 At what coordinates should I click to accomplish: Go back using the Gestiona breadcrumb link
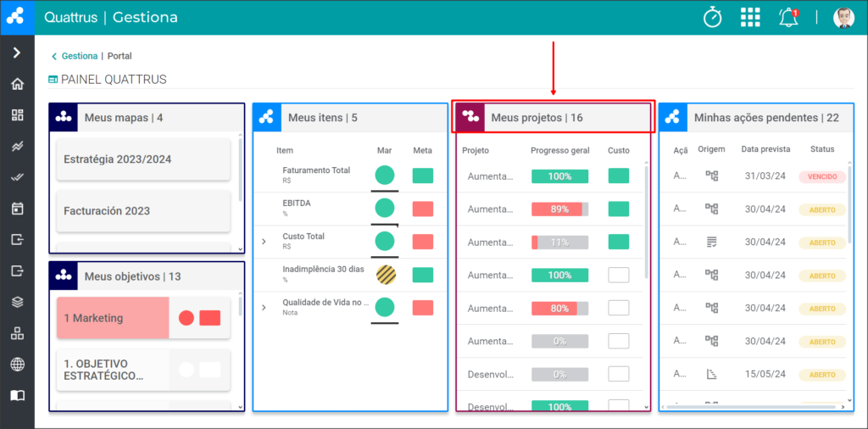[x=79, y=56]
